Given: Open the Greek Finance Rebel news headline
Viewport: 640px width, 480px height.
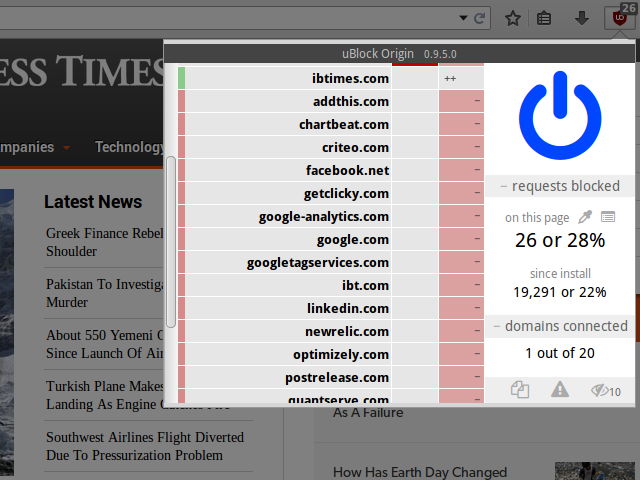Looking at the screenshot, I should click(104, 242).
